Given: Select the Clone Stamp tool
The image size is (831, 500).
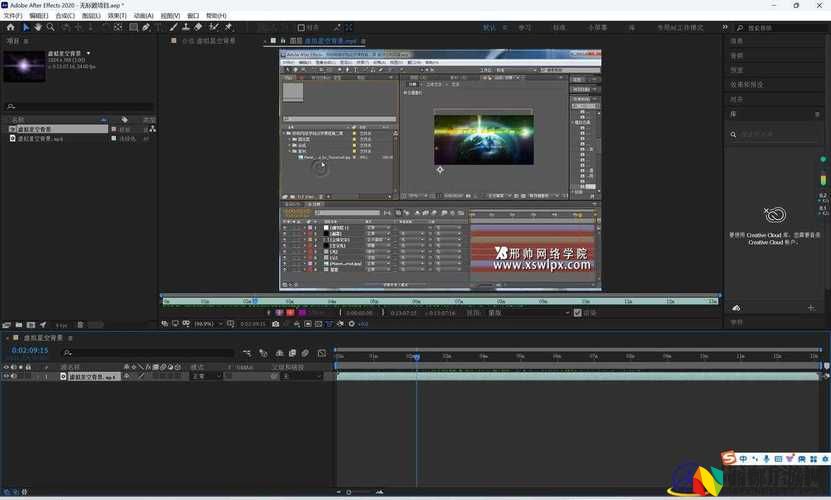Looking at the screenshot, I should click(186, 27).
